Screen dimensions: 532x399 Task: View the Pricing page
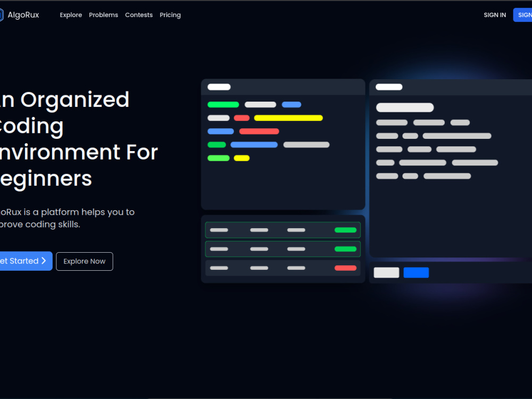click(x=170, y=15)
